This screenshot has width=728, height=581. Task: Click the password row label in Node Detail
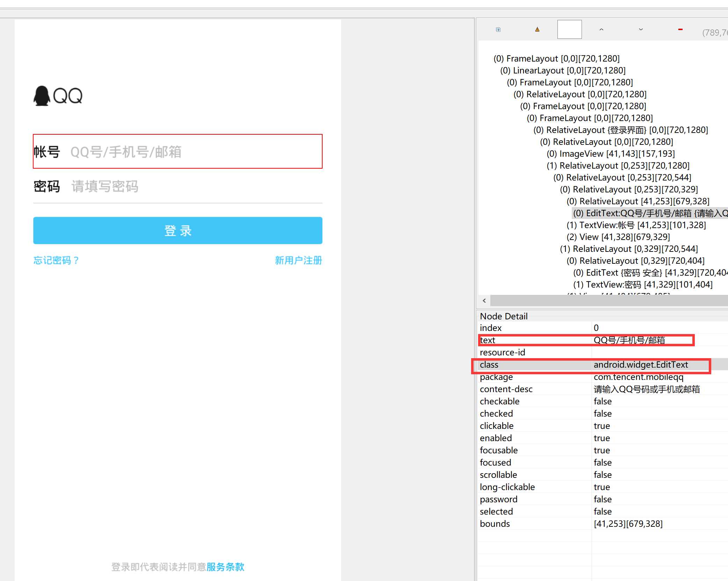coord(498,499)
